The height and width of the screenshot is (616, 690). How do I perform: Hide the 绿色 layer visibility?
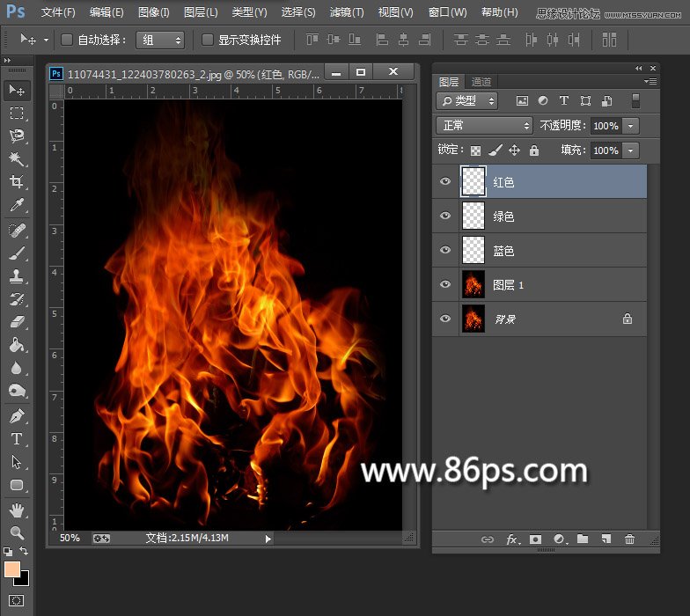[x=445, y=216]
